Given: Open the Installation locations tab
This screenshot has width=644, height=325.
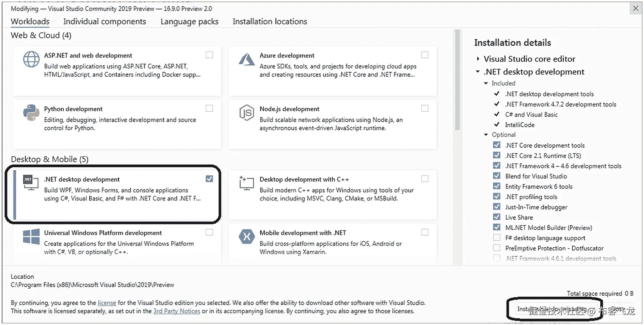Looking at the screenshot, I should coord(270,21).
